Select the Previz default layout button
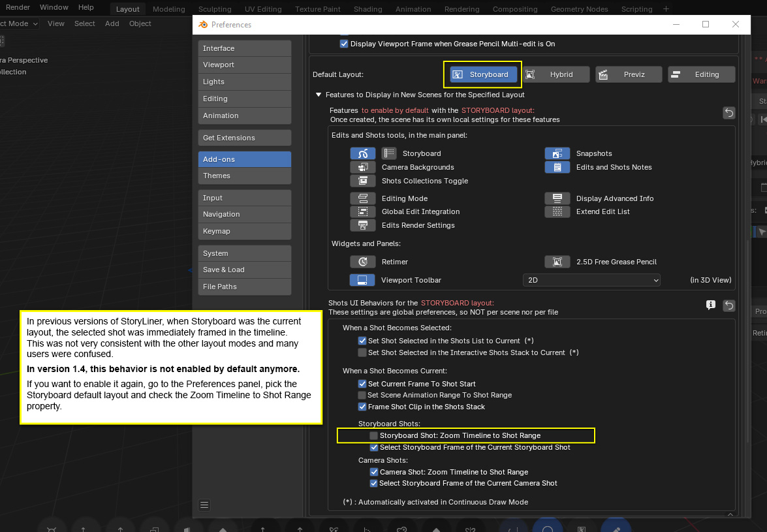The width and height of the screenshot is (767, 532). pos(629,74)
